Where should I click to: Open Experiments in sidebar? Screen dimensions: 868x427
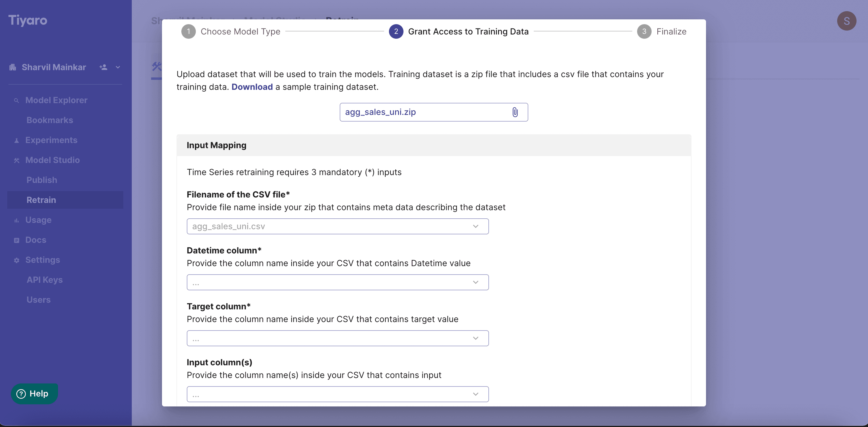pos(51,140)
